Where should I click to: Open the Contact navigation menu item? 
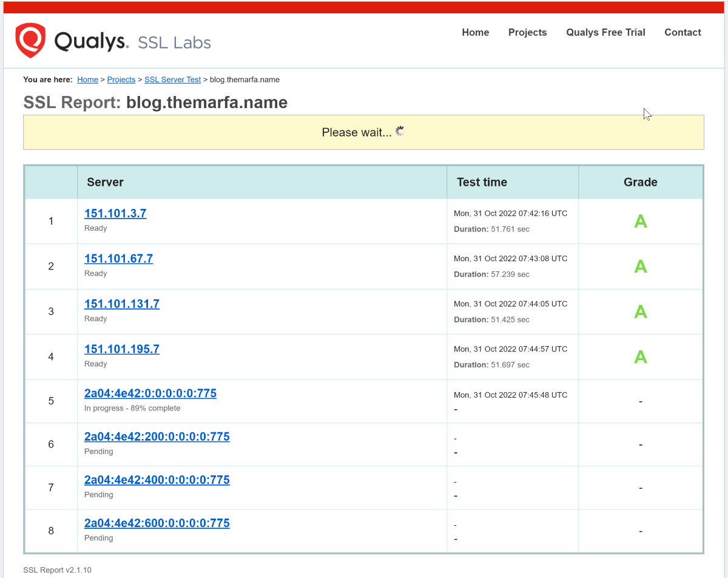click(682, 33)
